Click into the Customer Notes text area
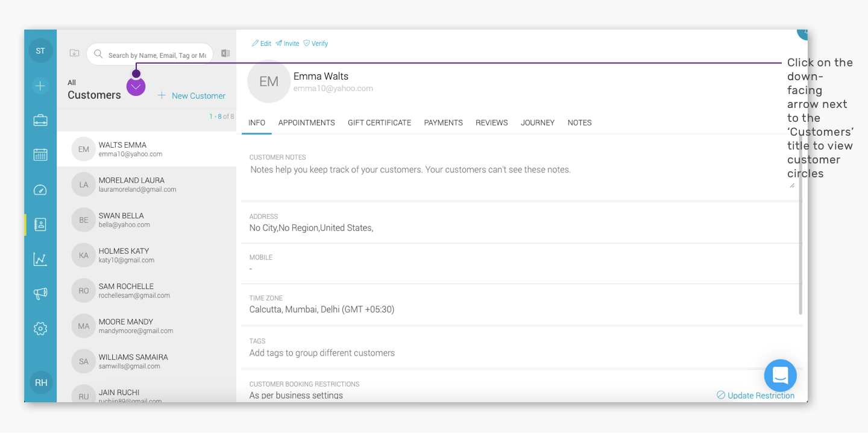 (521, 175)
